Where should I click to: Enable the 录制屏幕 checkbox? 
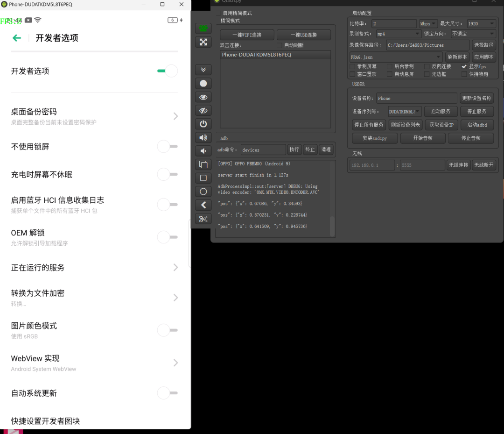[352, 67]
